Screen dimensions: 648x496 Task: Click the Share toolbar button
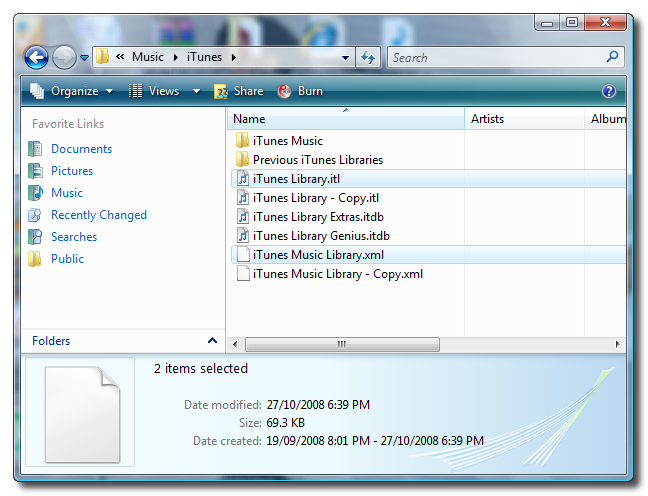pos(238,91)
